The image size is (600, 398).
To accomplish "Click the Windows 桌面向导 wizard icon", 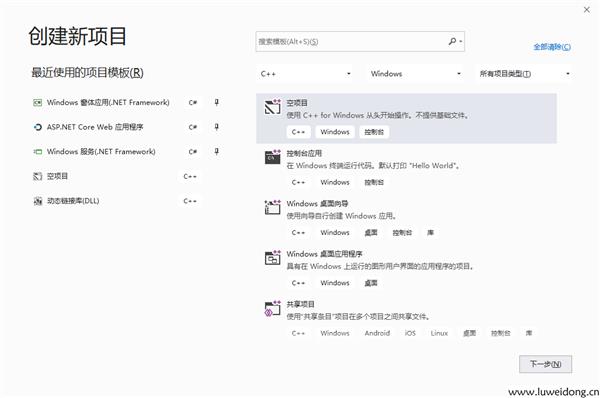I will [272, 207].
